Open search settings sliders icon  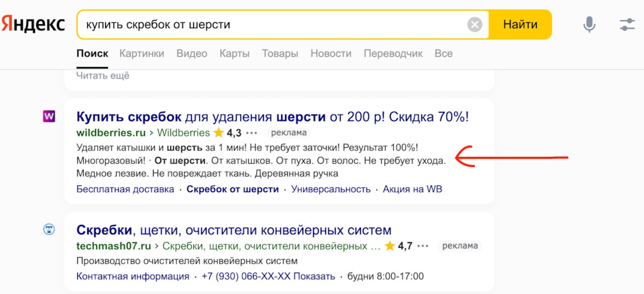pos(627,25)
